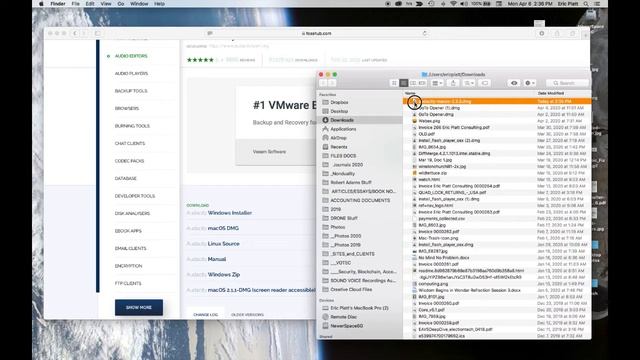
Task: Open AirDrop in Finder sidebar
Action: pos(338,138)
